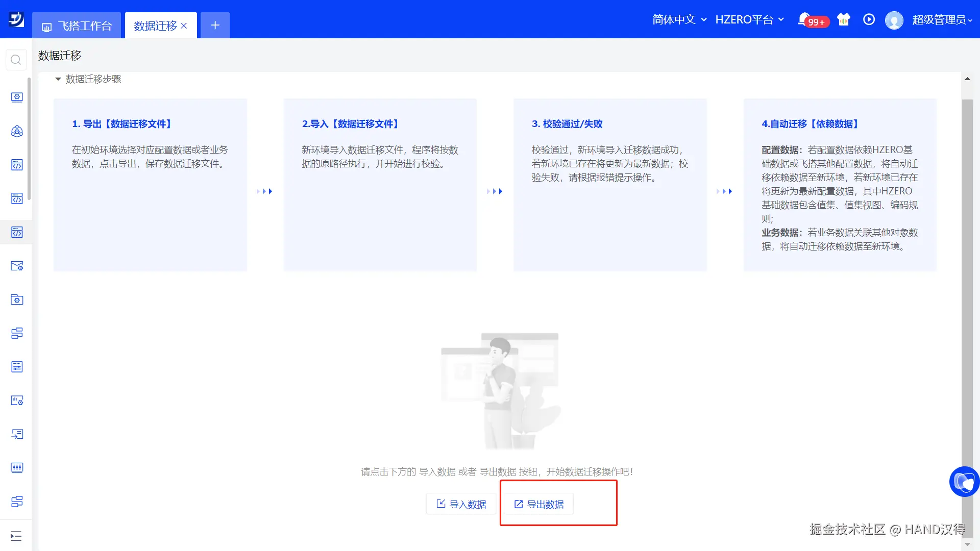Click the 导入数据 button

point(461,504)
